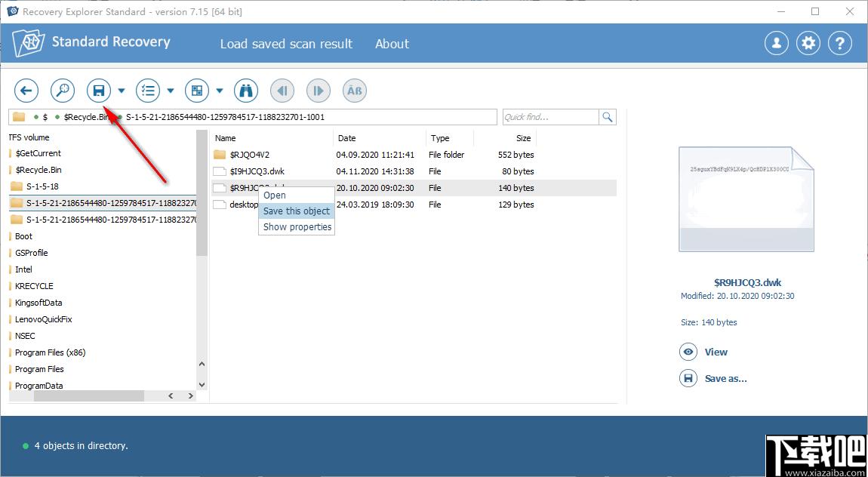Click the find previous icon
Screen dimensions: 868x477
[x=282, y=91]
